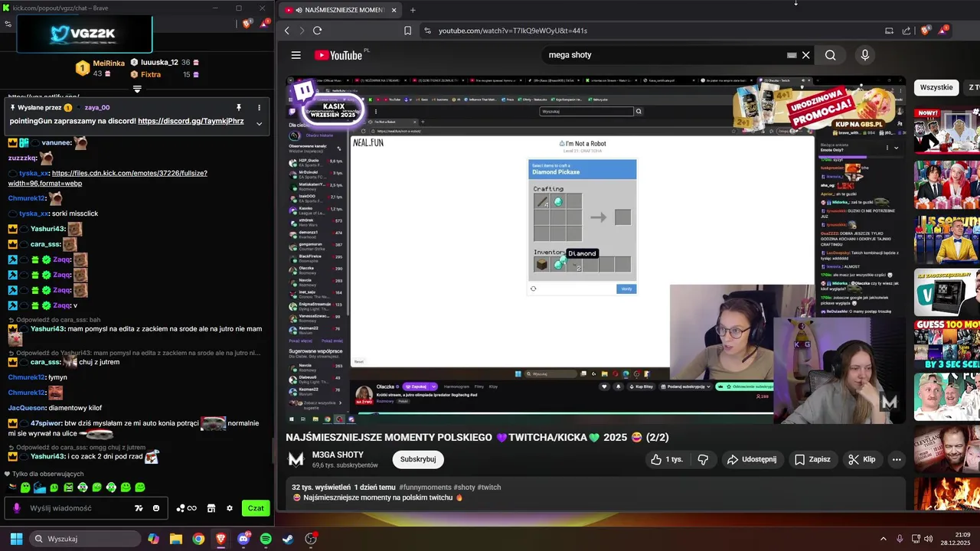Close the NAJŚMIESZNIEJSZE MOMENTY tab
Viewport: 980px width, 551px height.
click(394, 10)
